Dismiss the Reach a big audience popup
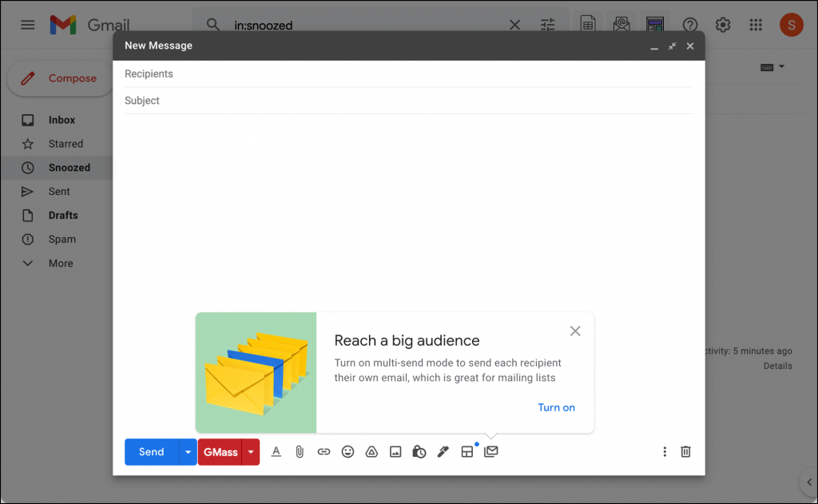 [x=575, y=331]
